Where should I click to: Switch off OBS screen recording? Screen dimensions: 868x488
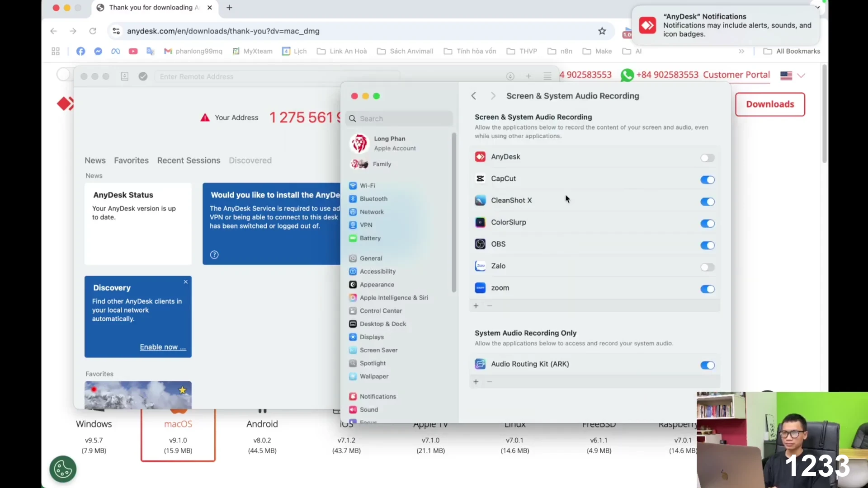click(x=708, y=245)
